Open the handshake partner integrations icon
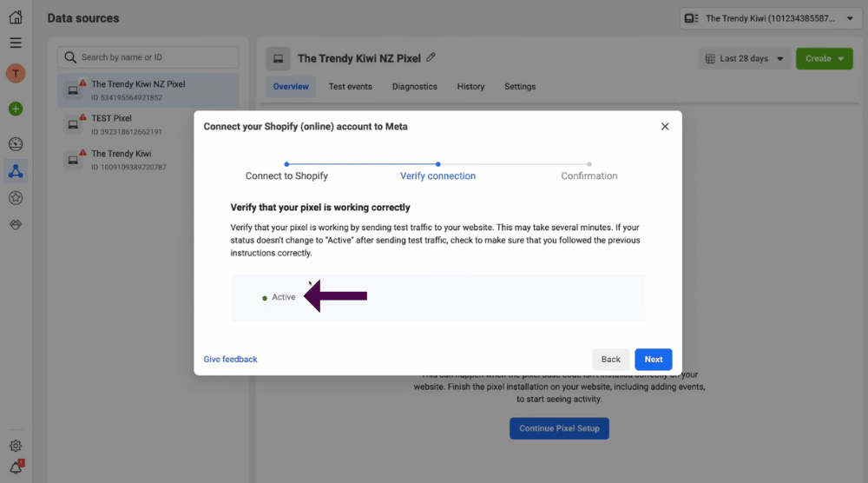Image resolution: width=868 pixels, height=483 pixels. 16,224
